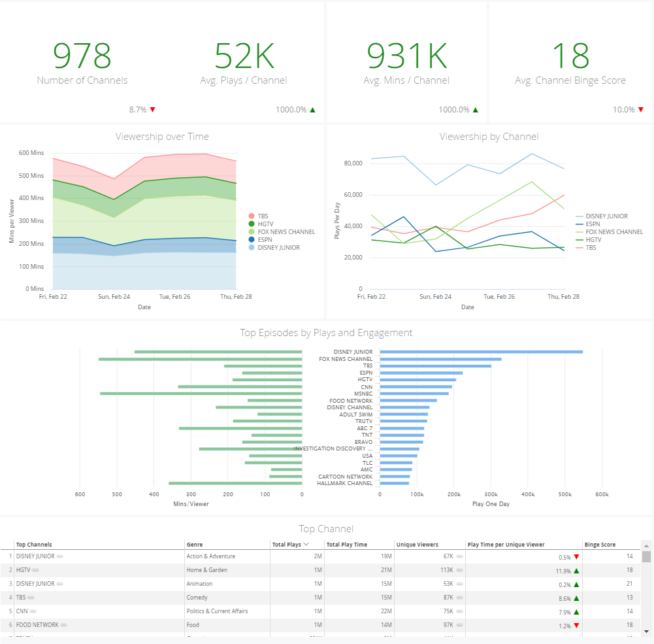Click FOOD NETWORK channel name in table

(37, 625)
